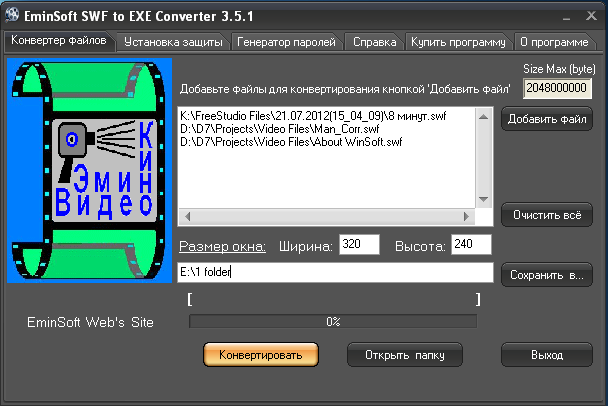Exit via the Выход button
The height and width of the screenshot is (406, 608).
[x=547, y=354]
